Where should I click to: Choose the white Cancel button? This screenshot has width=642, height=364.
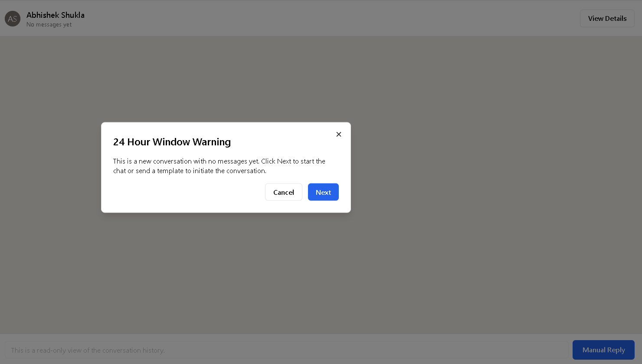284,192
